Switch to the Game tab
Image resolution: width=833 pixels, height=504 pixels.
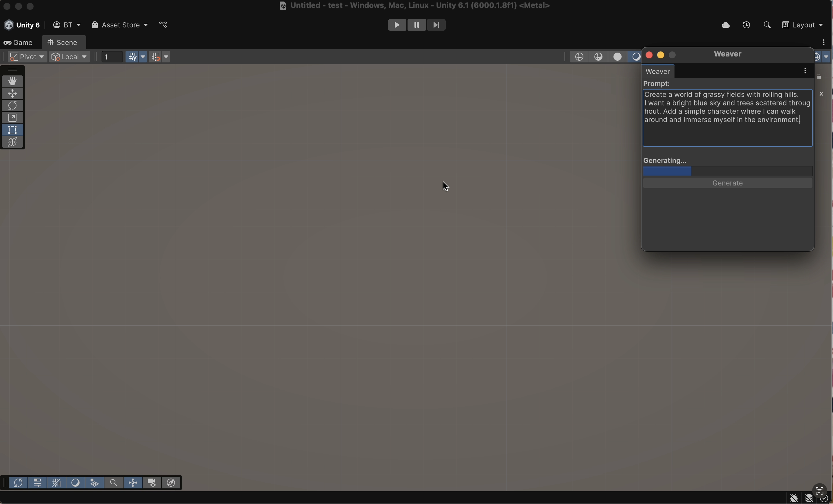point(19,43)
